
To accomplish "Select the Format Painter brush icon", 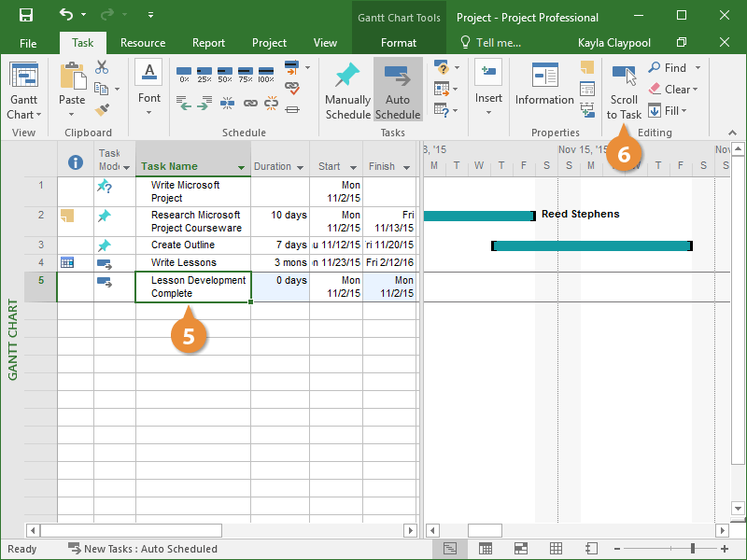I will [x=102, y=109].
